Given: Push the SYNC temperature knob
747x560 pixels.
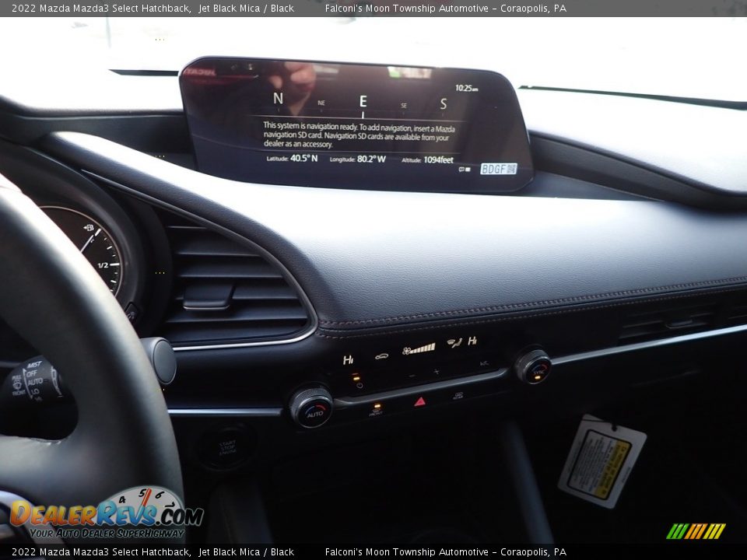Looking at the screenshot, I should [x=533, y=367].
